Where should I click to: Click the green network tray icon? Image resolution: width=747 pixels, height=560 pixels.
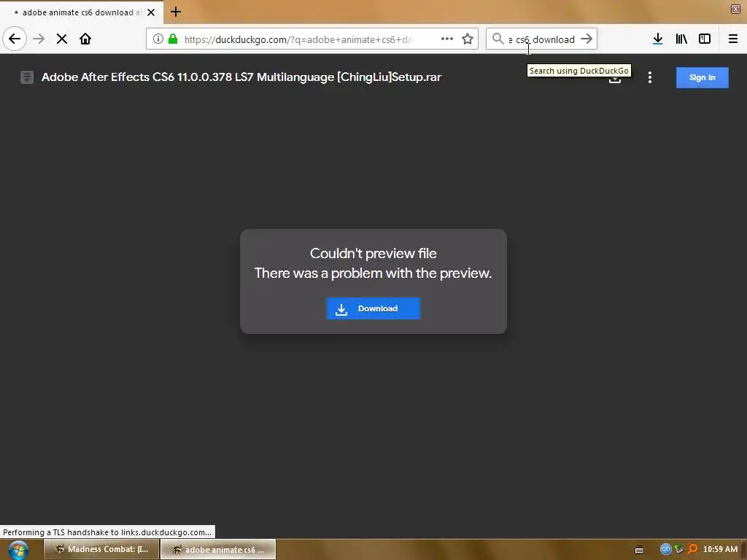pos(678,549)
